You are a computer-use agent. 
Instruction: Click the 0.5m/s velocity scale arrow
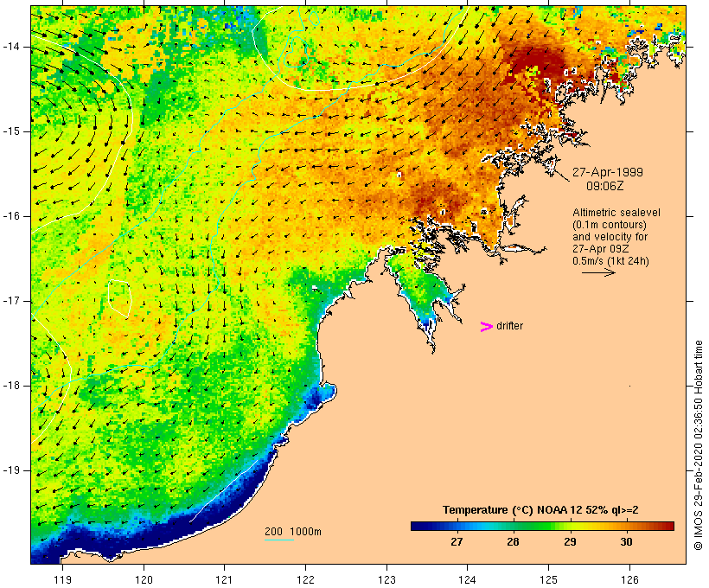[598, 272]
